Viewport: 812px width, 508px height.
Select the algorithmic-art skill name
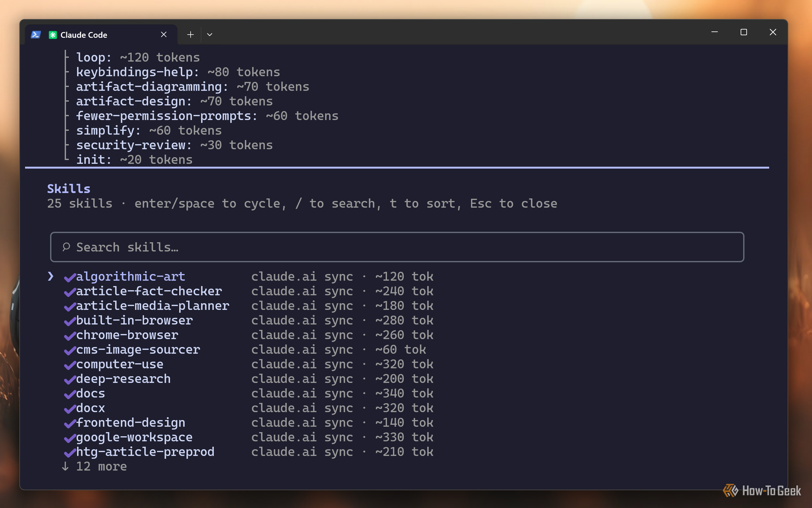131,277
